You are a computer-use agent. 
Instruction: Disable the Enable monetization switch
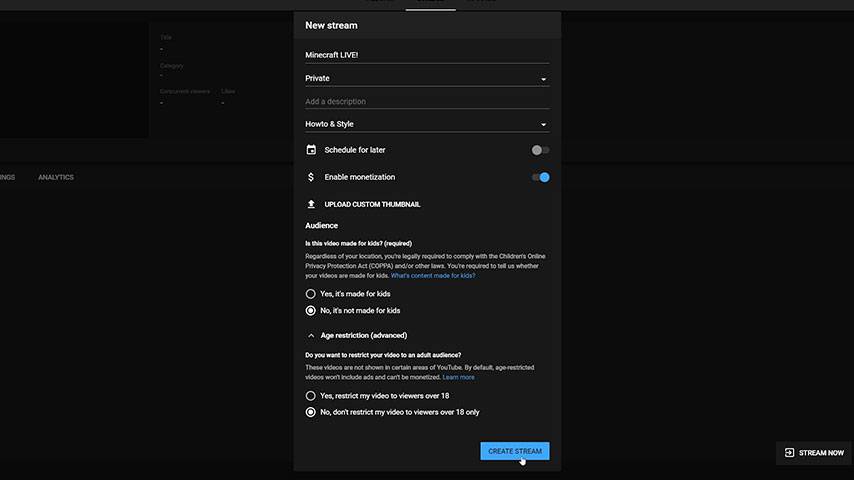click(540, 177)
